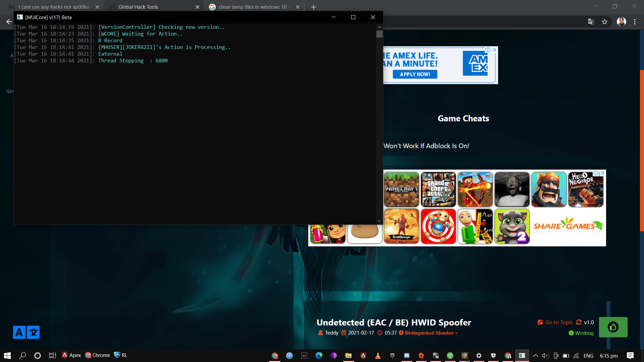644x362 pixels.
Task: Click the Game Cheats heading
Action: [x=463, y=118]
